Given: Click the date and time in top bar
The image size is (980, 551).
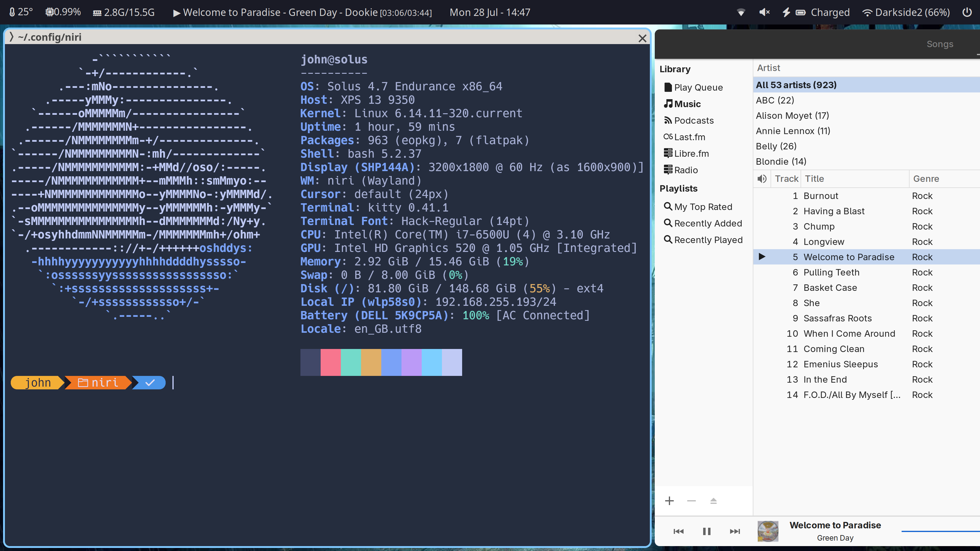Looking at the screenshot, I should click(490, 13).
